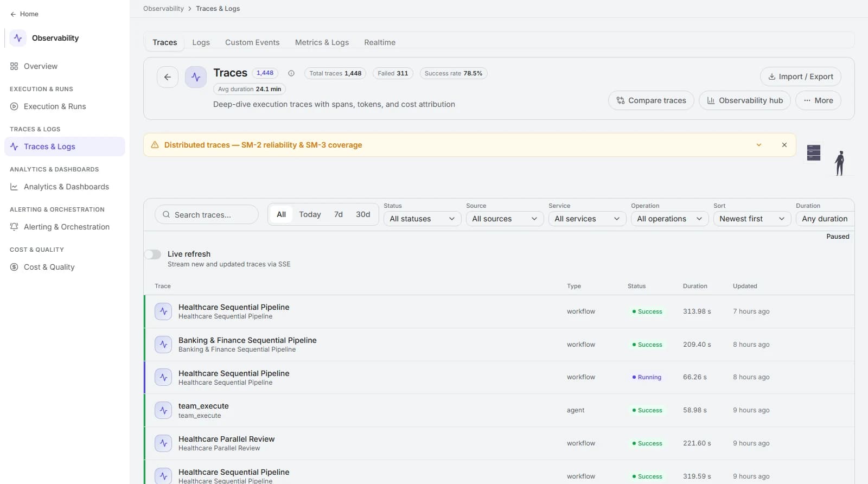This screenshot has width=868, height=484.
Task: Open Execution & Runs in the sidebar
Action: point(65,106)
